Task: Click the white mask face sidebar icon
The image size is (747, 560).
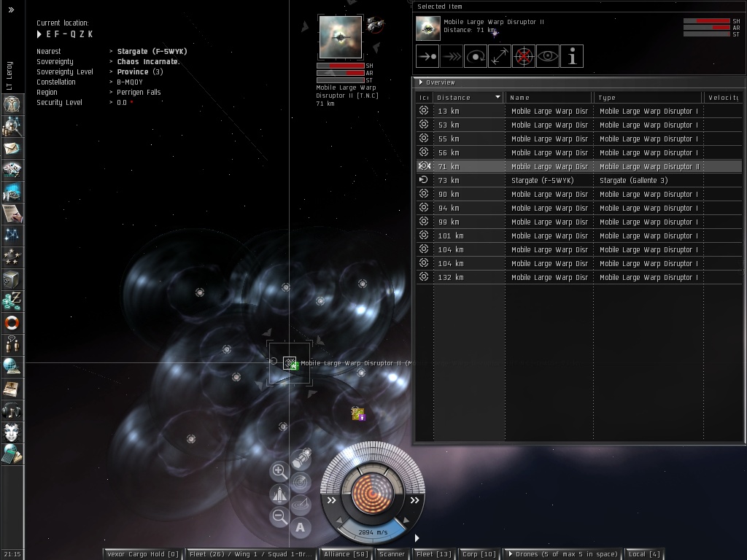Action: (12, 432)
